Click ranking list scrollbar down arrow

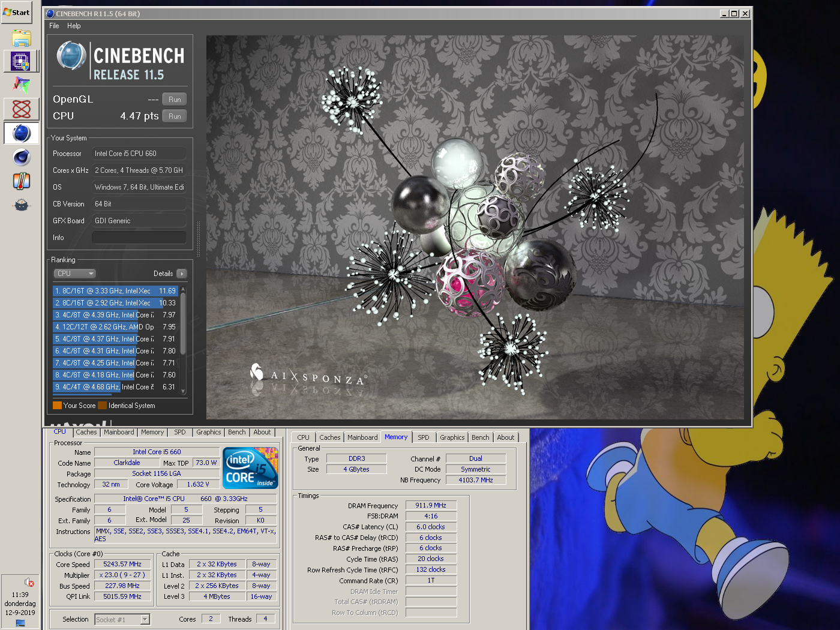183,391
